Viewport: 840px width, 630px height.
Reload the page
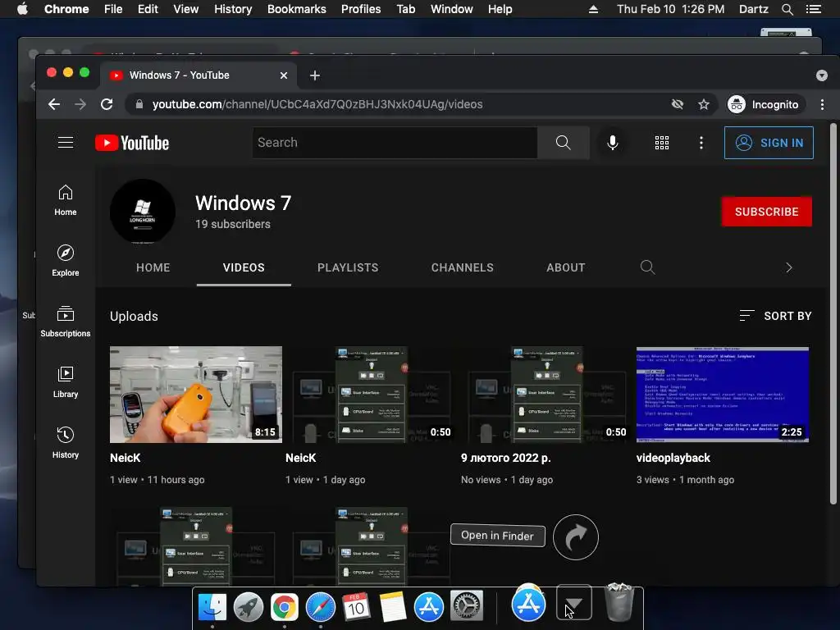pyautogui.click(x=107, y=104)
